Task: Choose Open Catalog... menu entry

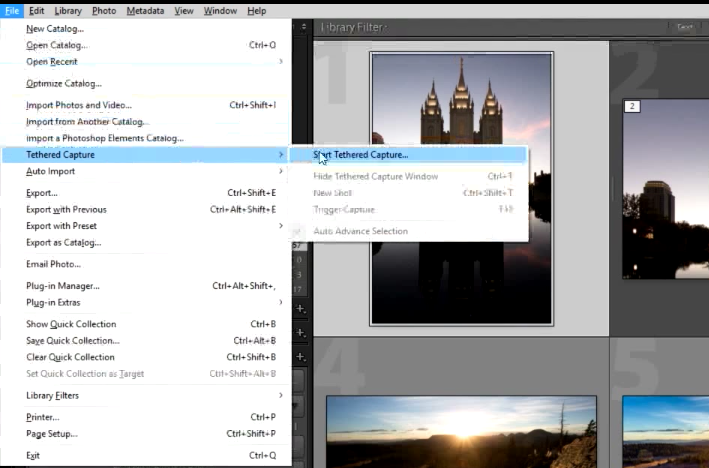Action: (146, 45)
